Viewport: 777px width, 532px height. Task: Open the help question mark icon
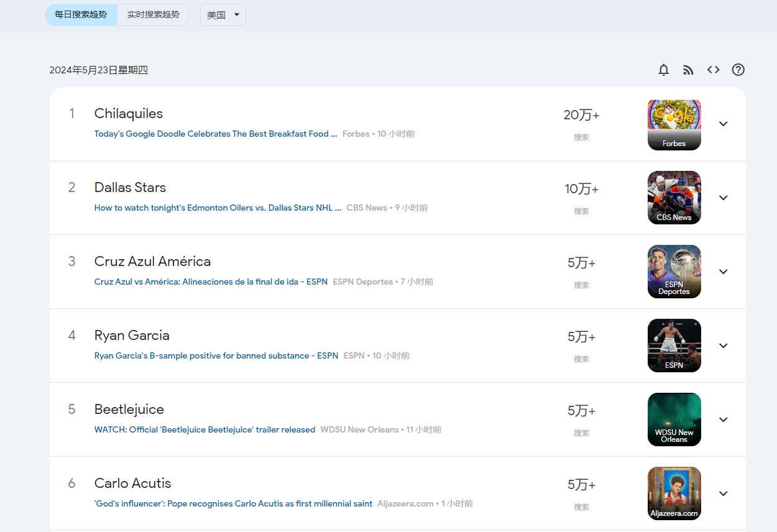pyautogui.click(x=738, y=70)
